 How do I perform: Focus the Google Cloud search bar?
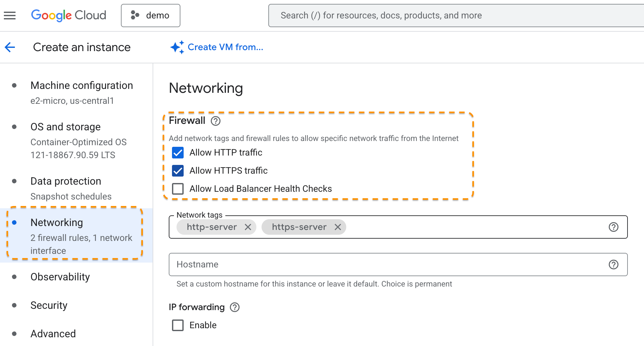pyautogui.click(x=453, y=15)
